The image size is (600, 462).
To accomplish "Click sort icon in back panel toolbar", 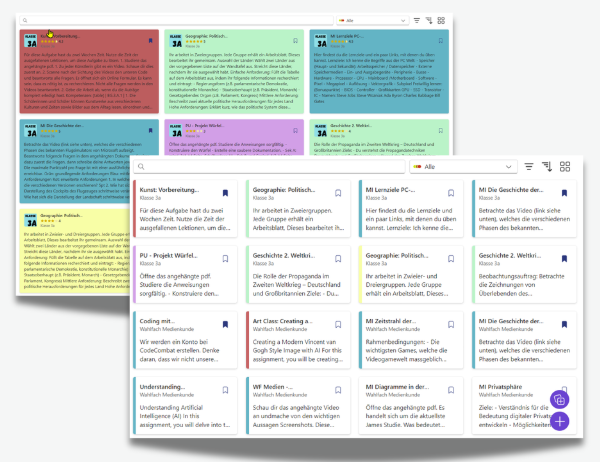I will click(x=429, y=20).
